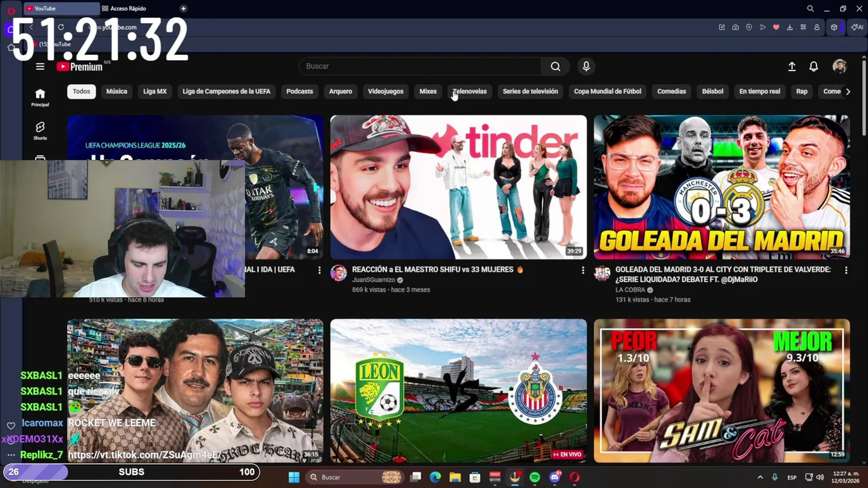Open Opera easy setup sliders icon
Viewport: 868px width, 488px height.
(x=804, y=27)
